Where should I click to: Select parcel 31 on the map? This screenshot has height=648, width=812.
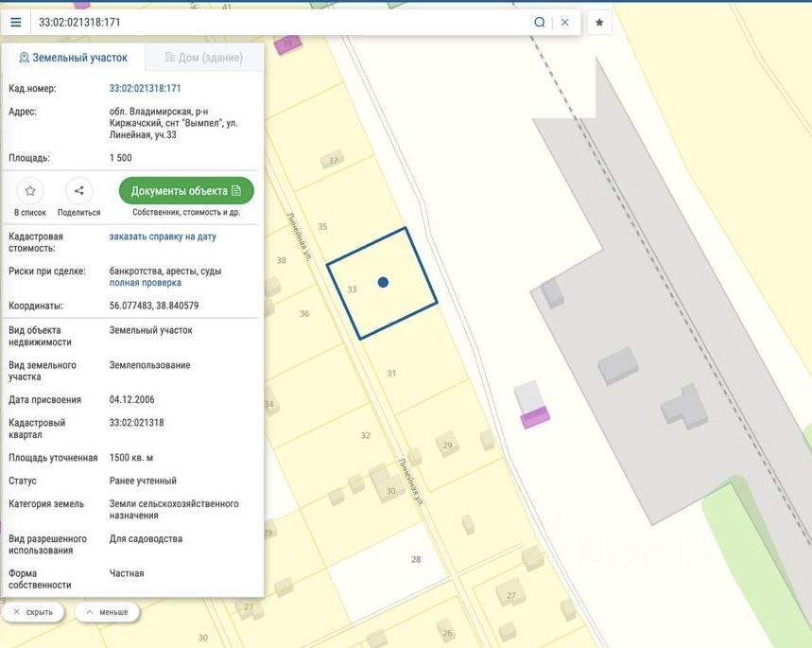(x=391, y=373)
